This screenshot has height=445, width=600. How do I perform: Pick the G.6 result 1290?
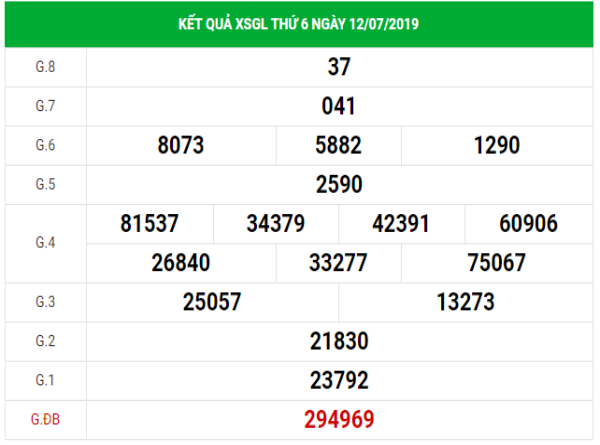click(497, 145)
